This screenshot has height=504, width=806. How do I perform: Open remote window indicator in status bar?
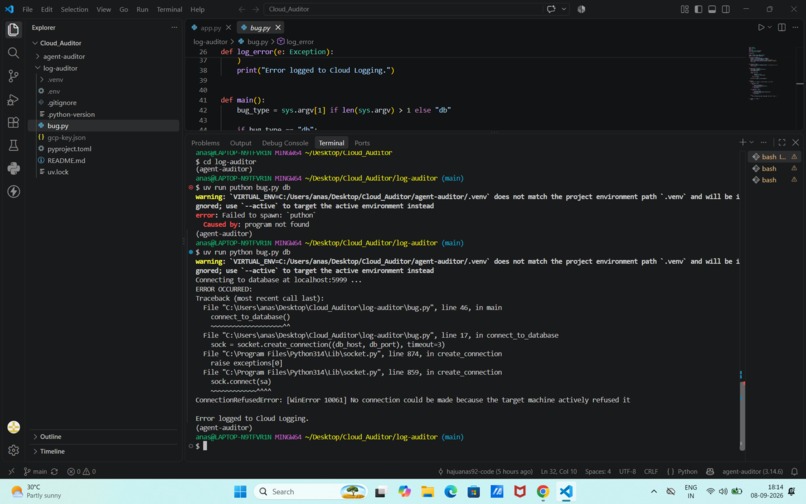coord(11,471)
